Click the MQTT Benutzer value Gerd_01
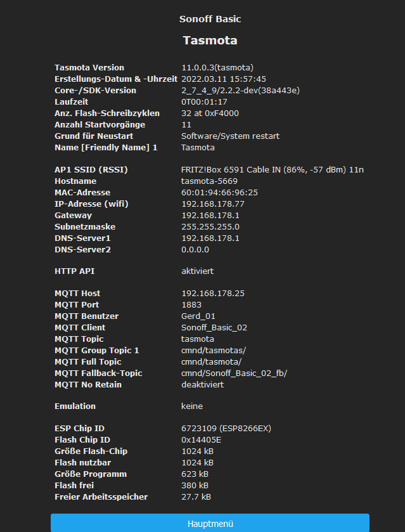 pos(198,316)
